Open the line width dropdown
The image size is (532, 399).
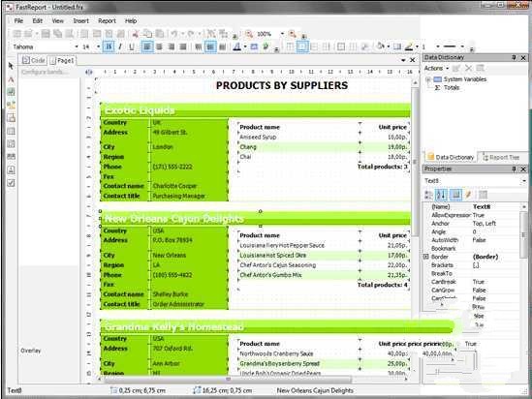pos(438,46)
